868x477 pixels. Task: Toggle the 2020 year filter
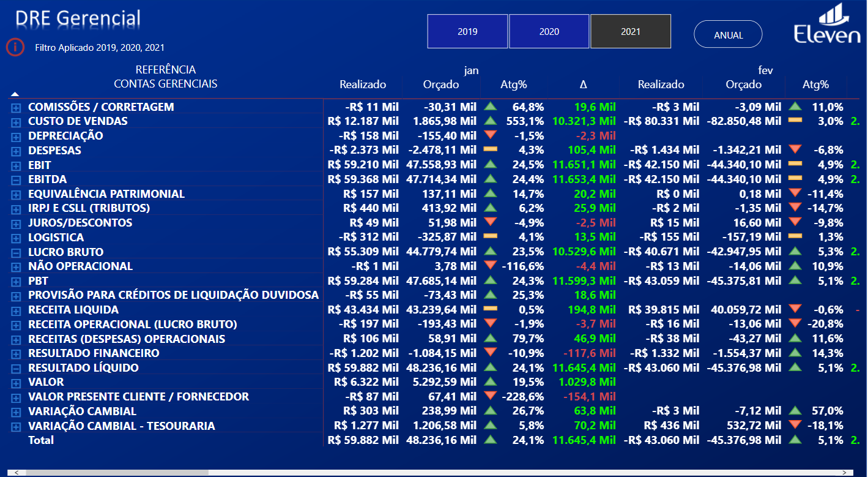[x=549, y=31]
